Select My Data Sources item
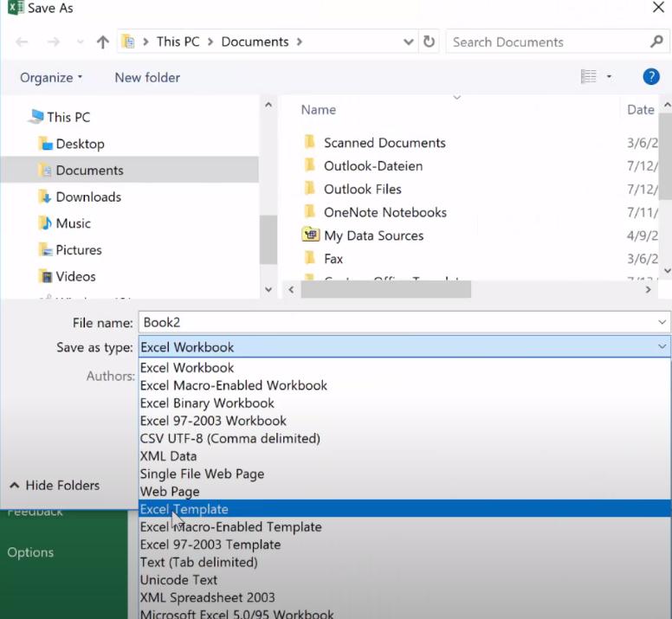 tap(373, 235)
